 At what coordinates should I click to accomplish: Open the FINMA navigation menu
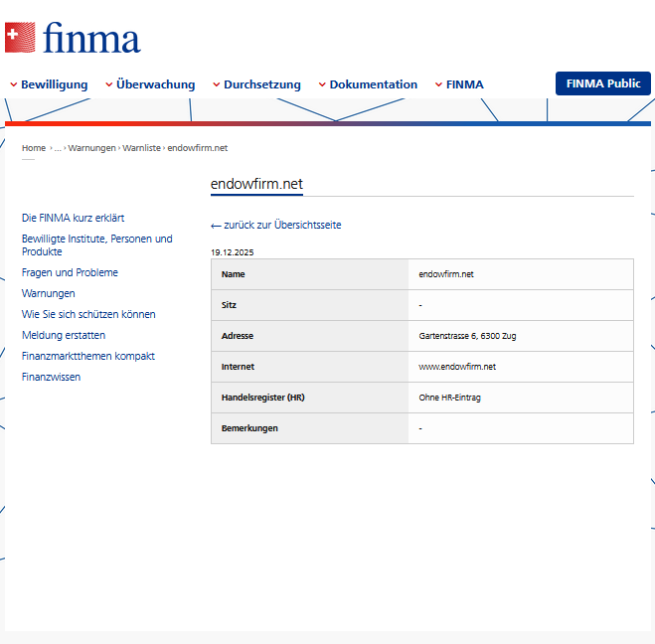[x=459, y=84]
